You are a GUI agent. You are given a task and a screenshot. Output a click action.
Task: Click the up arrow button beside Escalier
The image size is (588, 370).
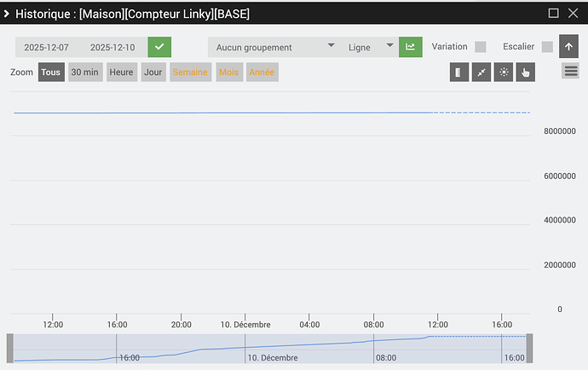point(568,47)
